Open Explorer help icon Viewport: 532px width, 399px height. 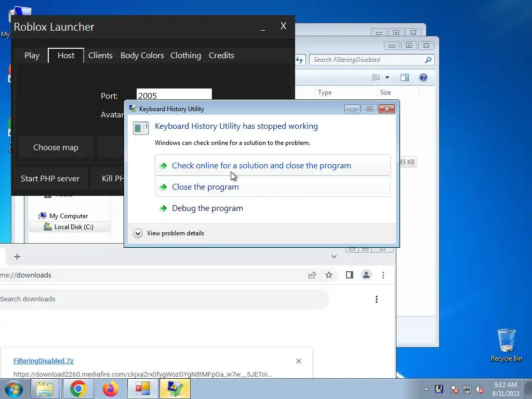point(423,77)
